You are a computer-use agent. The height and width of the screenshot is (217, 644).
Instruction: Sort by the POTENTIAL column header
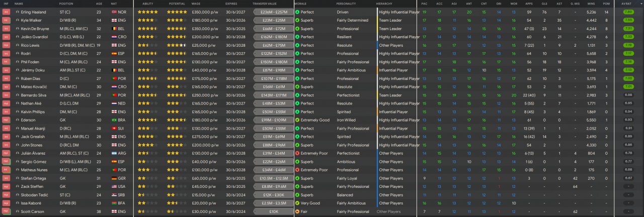pyautogui.click(x=177, y=4)
